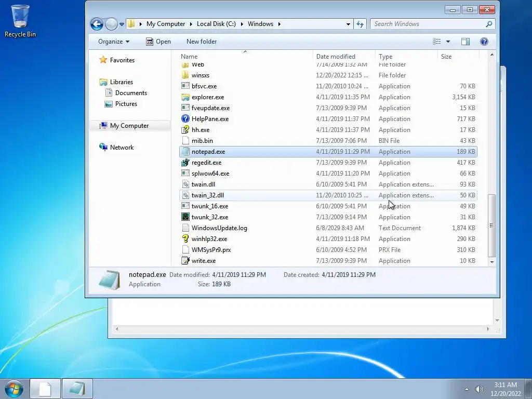The height and width of the screenshot is (399, 532).
Task: Open the recent pages dropdown arrow
Action: click(x=122, y=24)
